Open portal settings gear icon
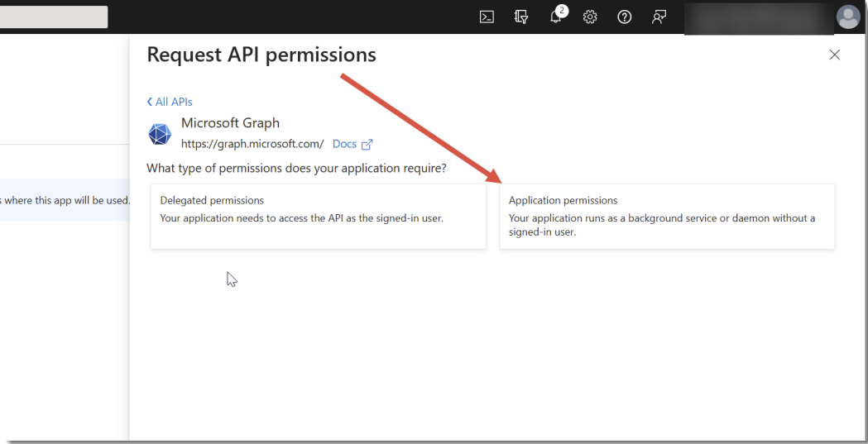This screenshot has height=444, width=868. point(590,17)
